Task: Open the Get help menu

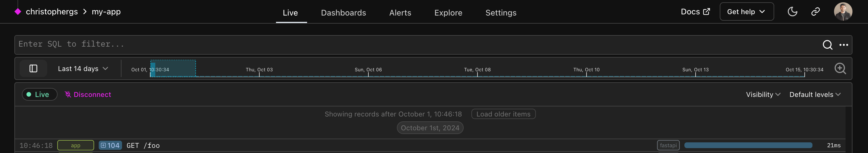Action: 746,12
